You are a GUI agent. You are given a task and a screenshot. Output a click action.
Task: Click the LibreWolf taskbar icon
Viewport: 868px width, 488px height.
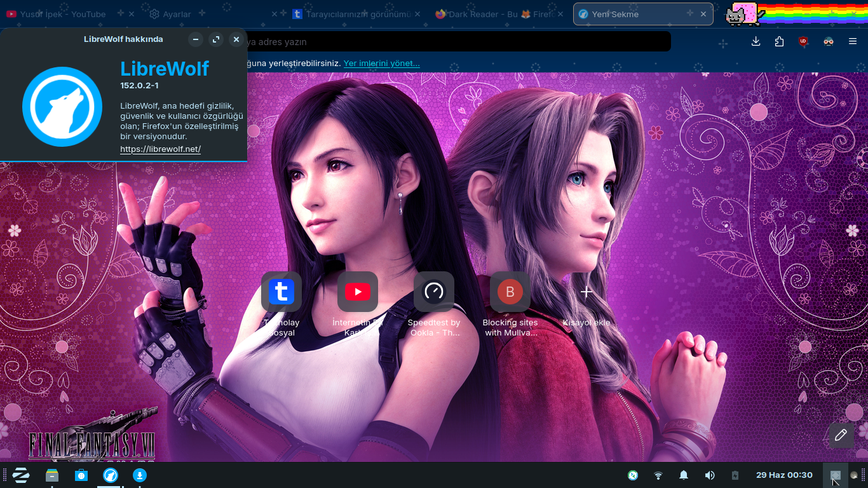pos(110,475)
